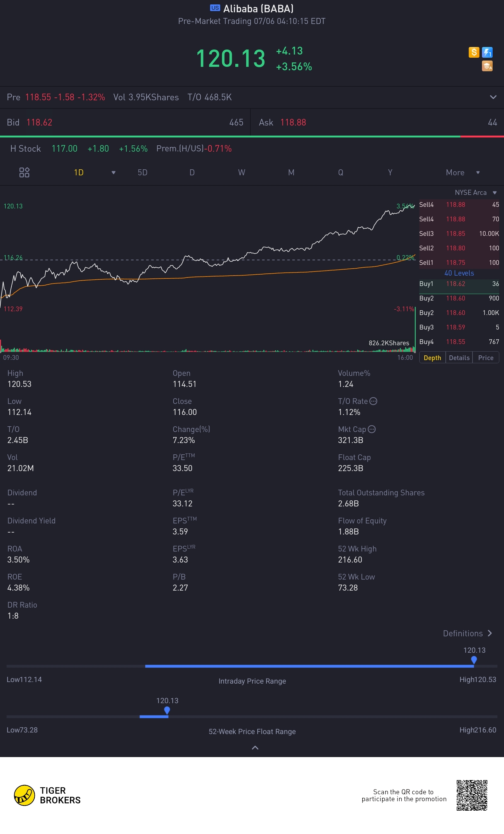
Task: Select the 1D chart tab
Action: (x=79, y=172)
